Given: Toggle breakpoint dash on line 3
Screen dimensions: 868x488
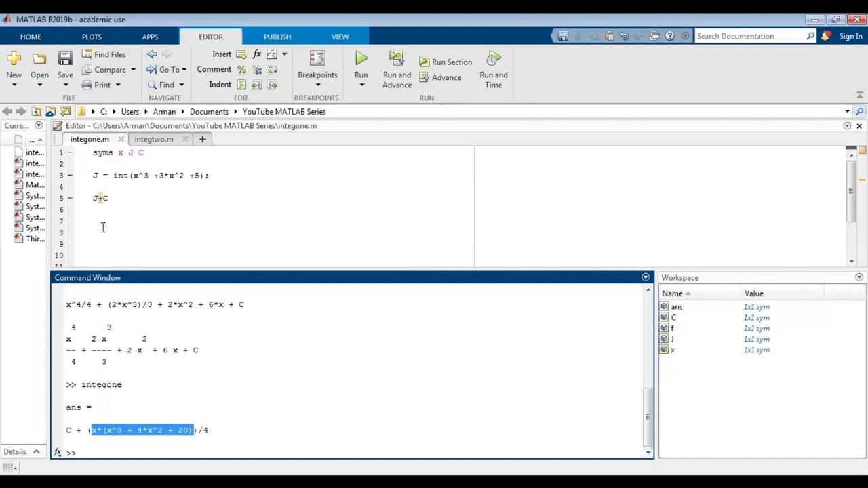Looking at the screenshot, I should [x=69, y=176].
